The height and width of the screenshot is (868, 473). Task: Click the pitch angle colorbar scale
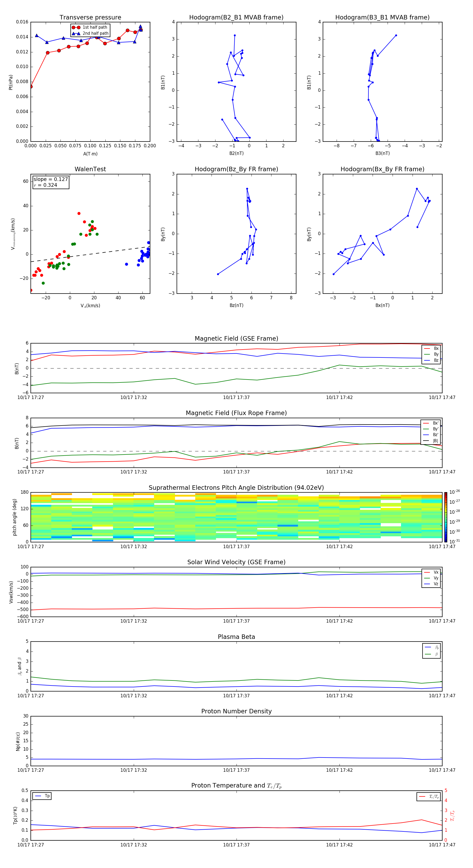tap(445, 517)
